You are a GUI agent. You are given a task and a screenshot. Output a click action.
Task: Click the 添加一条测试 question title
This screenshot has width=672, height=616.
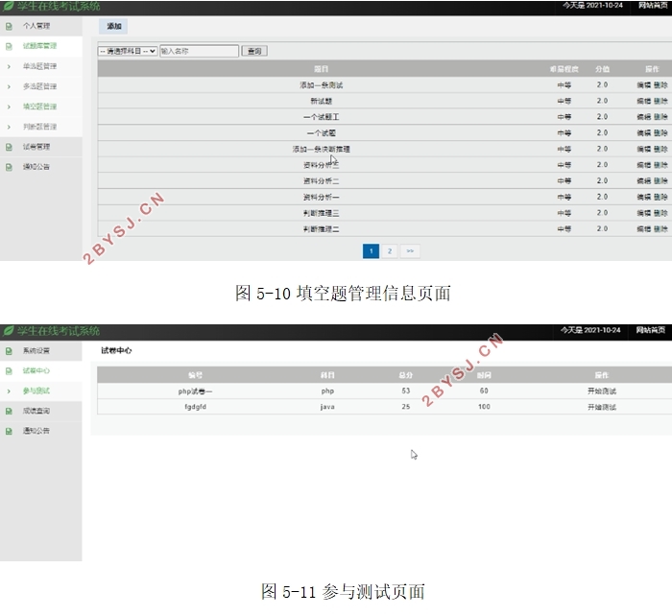click(321, 85)
